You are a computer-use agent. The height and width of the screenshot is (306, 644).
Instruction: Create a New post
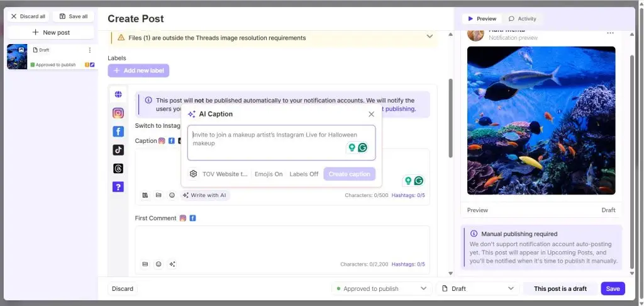51,33
